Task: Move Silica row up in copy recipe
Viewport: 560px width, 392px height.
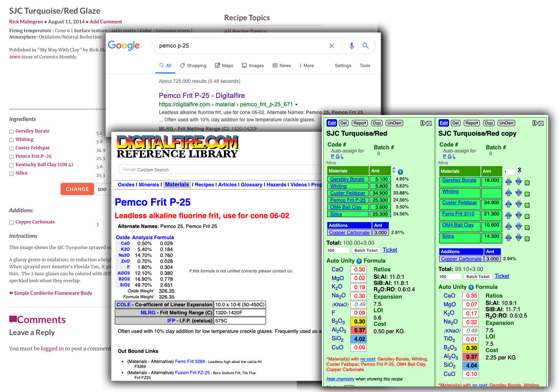Action: (x=508, y=237)
